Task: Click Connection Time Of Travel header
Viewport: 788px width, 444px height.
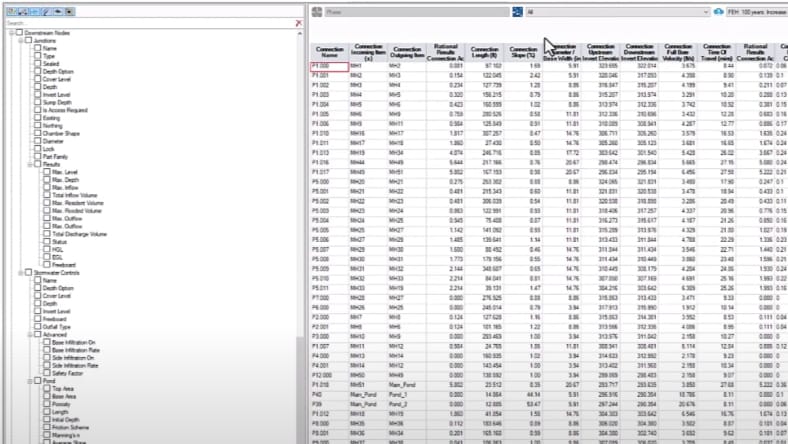Action: tap(717, 52)
